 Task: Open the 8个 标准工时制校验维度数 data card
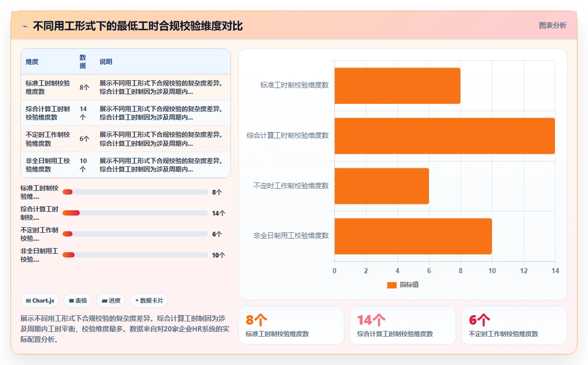coord(291,325)
